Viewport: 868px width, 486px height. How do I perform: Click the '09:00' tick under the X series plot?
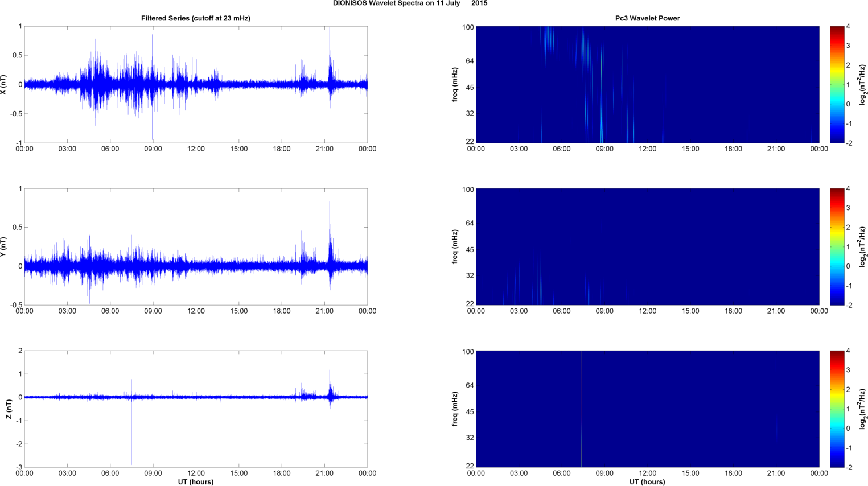[153, 149]
